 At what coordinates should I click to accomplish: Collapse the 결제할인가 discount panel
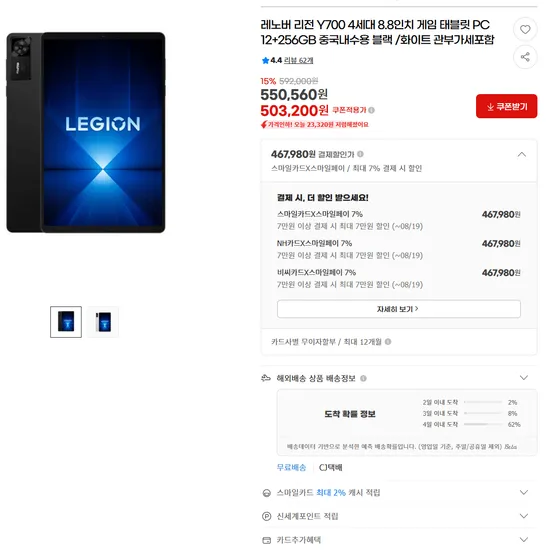click(522, 154)
